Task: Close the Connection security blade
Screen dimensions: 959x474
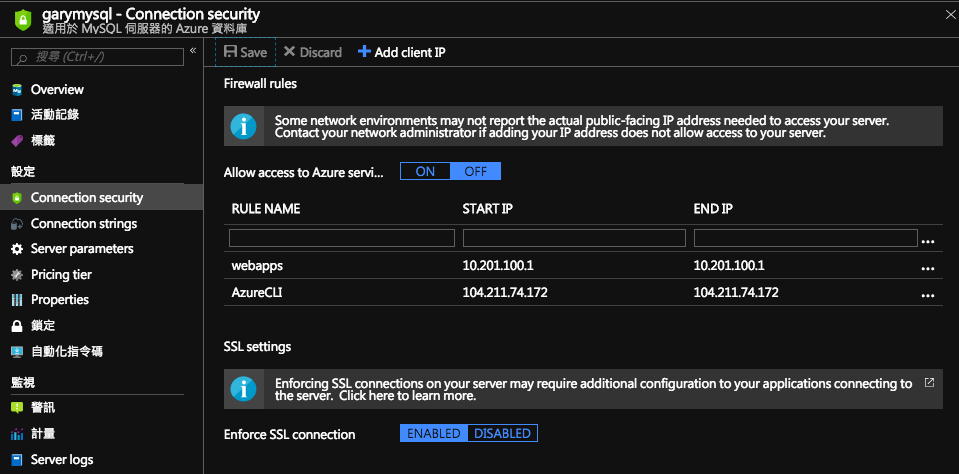Action: coord(950,15)
